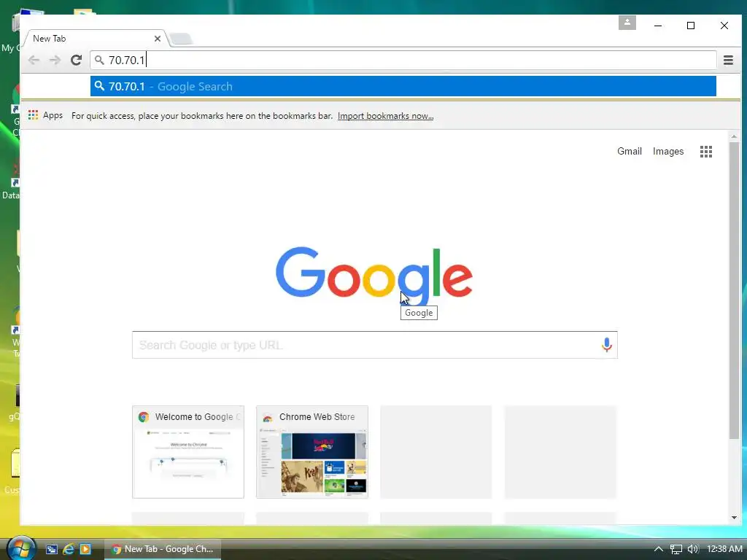
Task: Reload the page with the refresh icon
Action: pyautogui.click(x=76, y=60)
